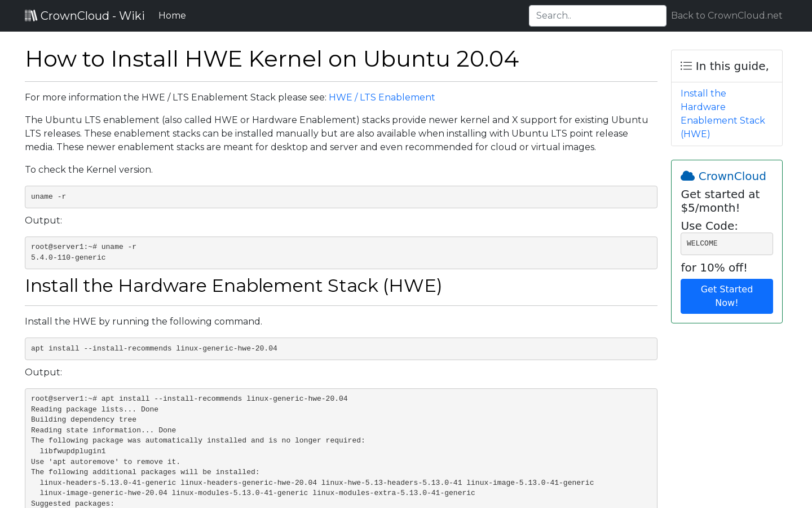Image resolution: width=812 pixels, height=508 pixels.
Task: Click the CrownCloud Wiki books logo icon
Action: [30, 15]
